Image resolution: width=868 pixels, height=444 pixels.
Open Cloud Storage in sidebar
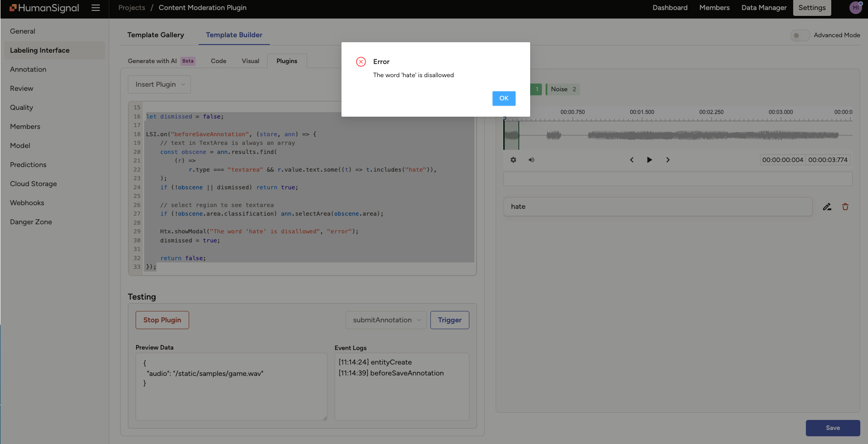point(54,184)
